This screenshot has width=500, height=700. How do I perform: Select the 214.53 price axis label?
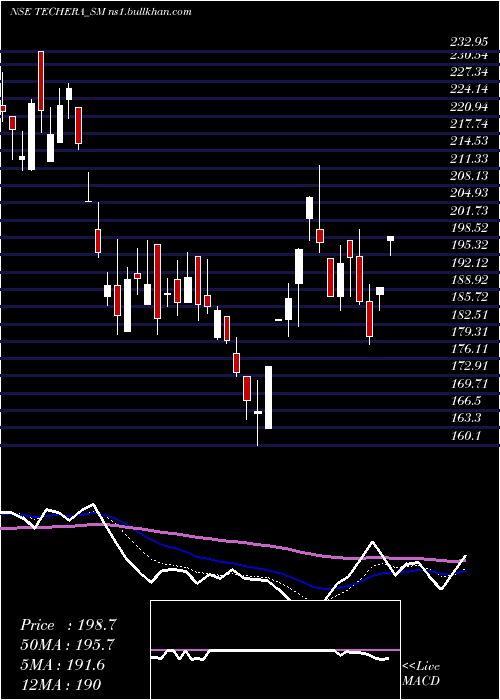469,142
